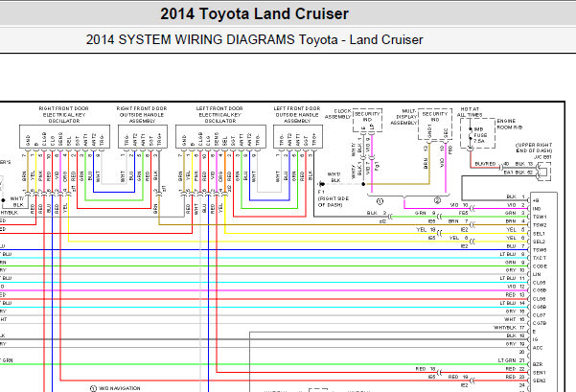Click 'LEFT FRONT DOOR OUTSIDE HANDLE ASSEMBLY' label

[x=297, y=115]
